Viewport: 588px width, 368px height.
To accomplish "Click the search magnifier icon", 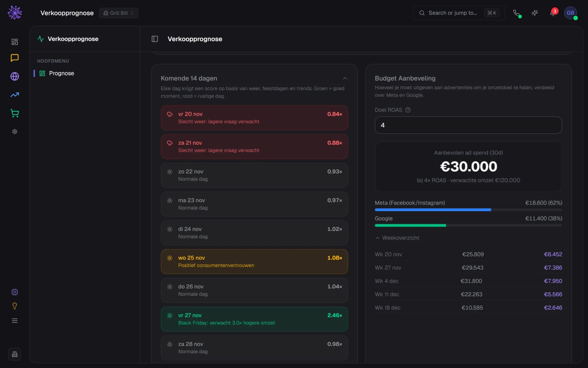I will pyautogui.click(x=422, y=13).
